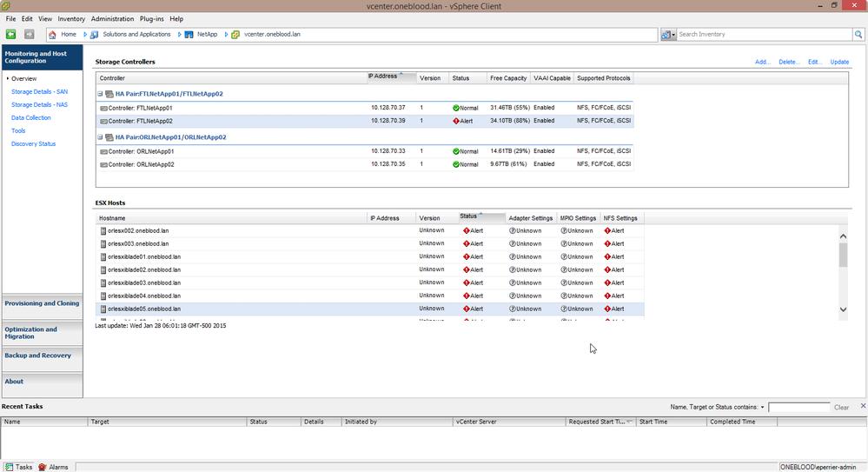This screenshot has height=472, width=868.
Task: Click the Alert status icon for FTLNetApp02
Action: [x=456, y=121]
